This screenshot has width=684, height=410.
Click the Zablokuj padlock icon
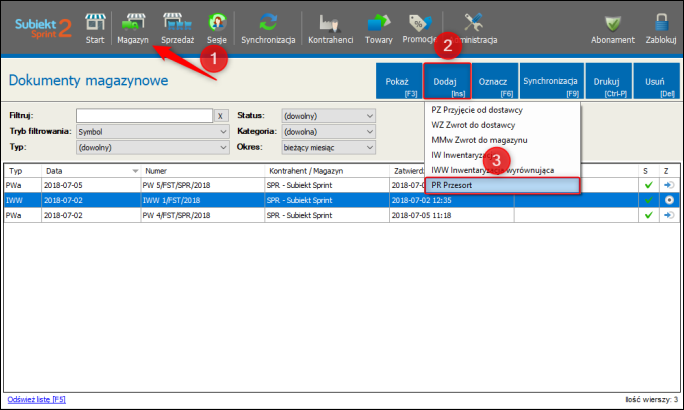[x=662, y=26]
